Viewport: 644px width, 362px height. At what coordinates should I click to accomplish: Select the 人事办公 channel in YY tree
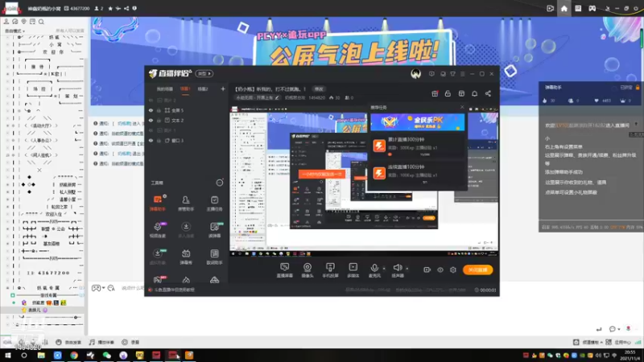coord(42,140)
